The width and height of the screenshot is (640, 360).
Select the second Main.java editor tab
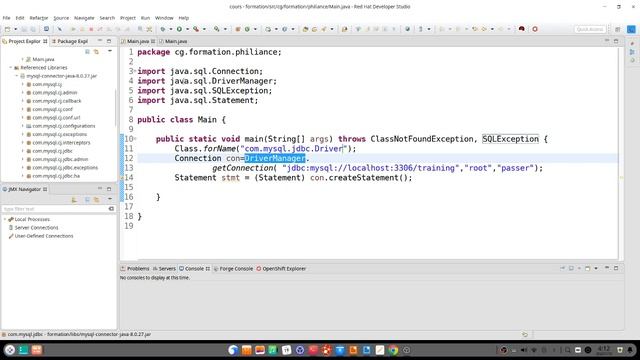[173, 41]
